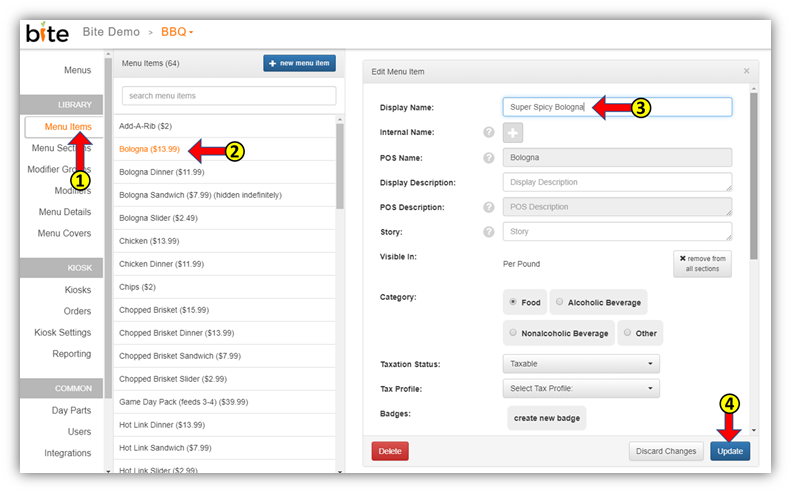Screen dimensions: 791x493
Task: Select Game Day Pack (feeds 3-4) ($39.99)
Action: coord(224,402)
